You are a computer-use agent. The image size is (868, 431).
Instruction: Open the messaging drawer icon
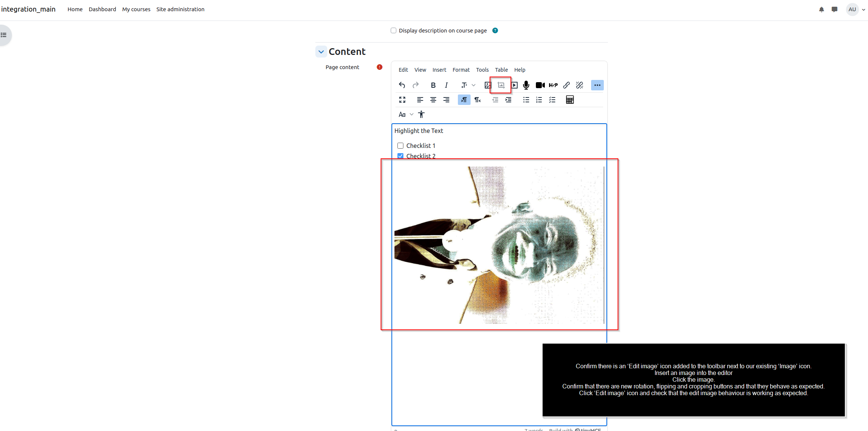[x=834, y=10]
